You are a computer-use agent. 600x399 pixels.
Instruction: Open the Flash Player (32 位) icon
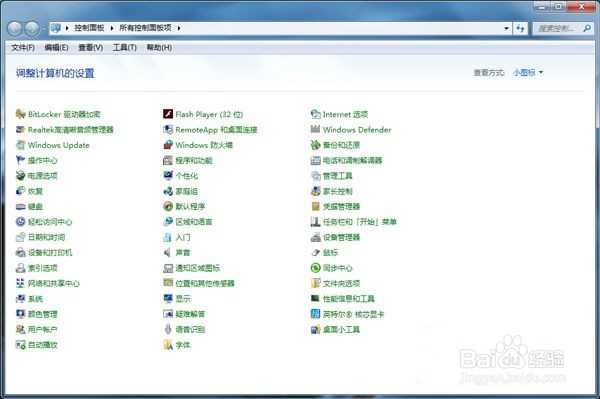pyautogui.click(x=168, y=114)
